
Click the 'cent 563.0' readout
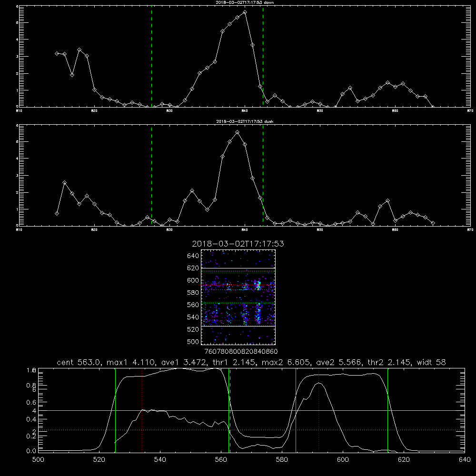coord(79,362)
